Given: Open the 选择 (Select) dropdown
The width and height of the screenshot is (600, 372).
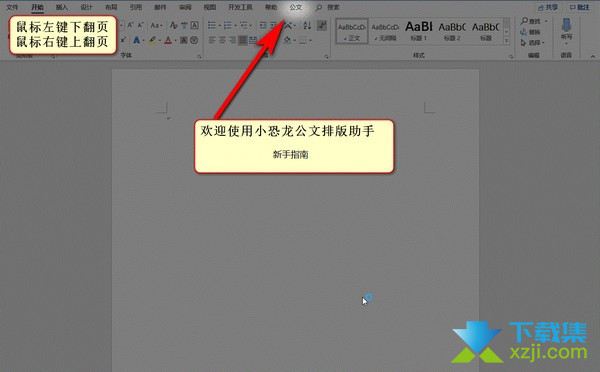Looking at the screenshot, I should point(532,43).
